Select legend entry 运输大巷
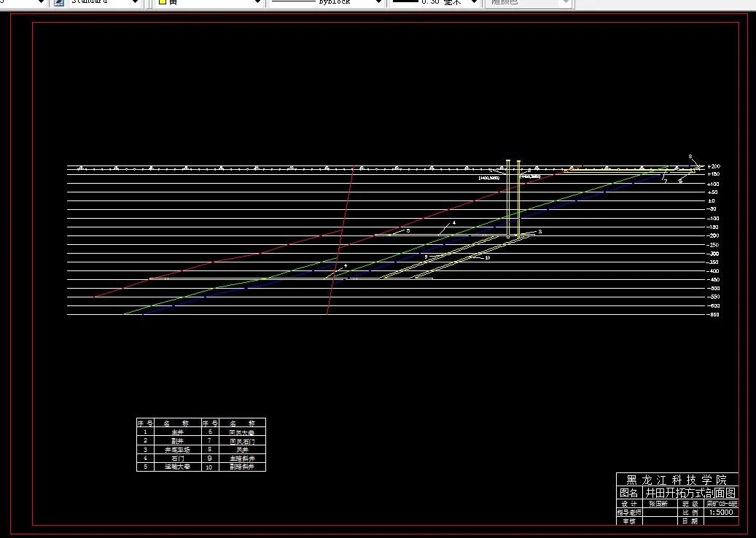The width and height of the screenshot is (756, 538). pos(177,467)
